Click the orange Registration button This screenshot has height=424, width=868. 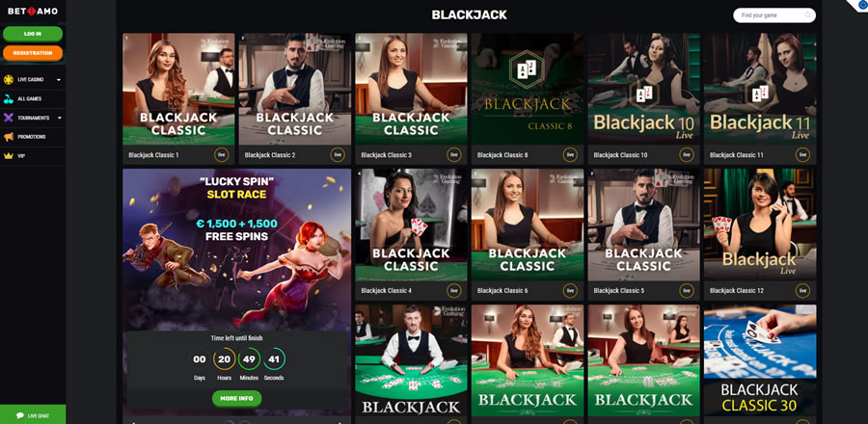click(x=33, y=53)
